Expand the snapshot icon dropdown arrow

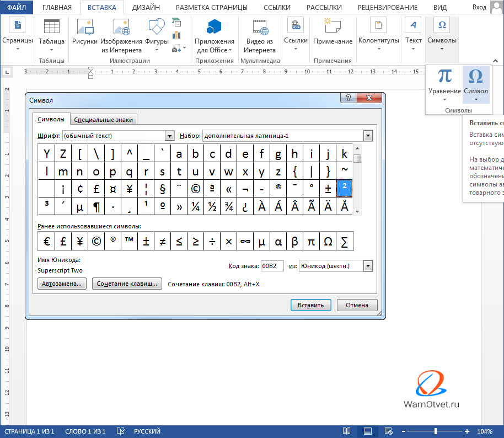[185, 48]
